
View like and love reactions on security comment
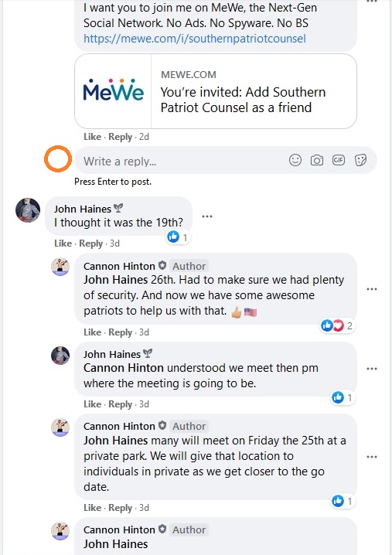coord(337,325)
